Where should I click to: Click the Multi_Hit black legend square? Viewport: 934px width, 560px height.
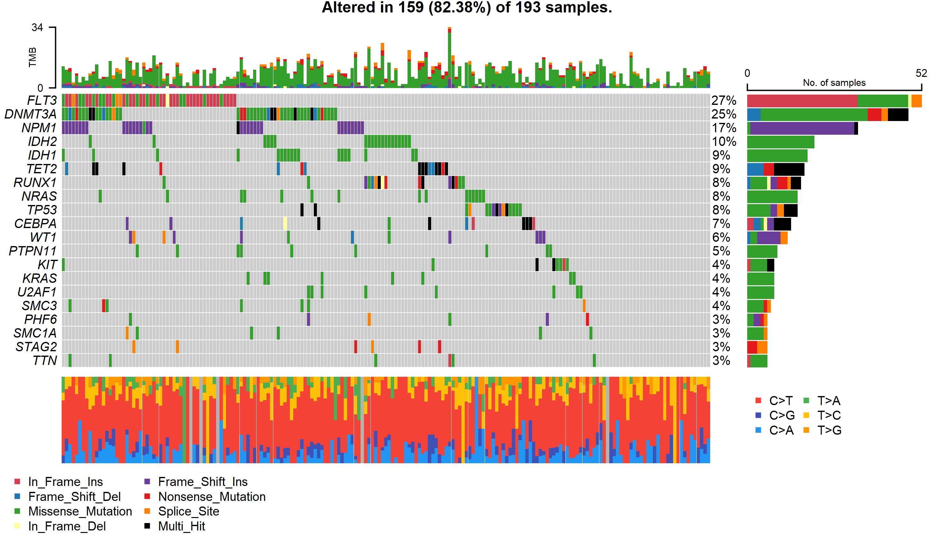(147, 526)
